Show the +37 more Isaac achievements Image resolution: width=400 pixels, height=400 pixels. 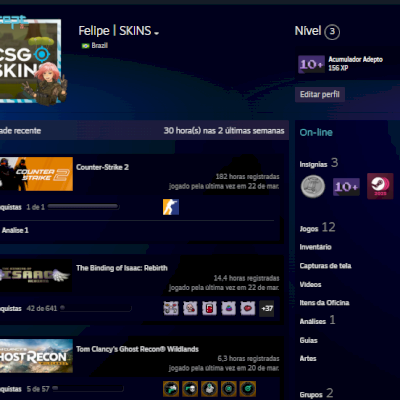(267, 308)
